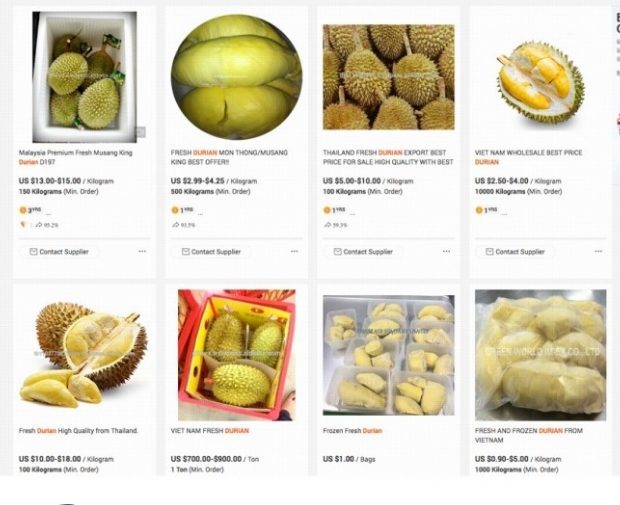The width and height of the screenshot is (620, 505).
Task: Click gold supplier badge on Malaysia Musang King
Action: click(x=30, y=210)
